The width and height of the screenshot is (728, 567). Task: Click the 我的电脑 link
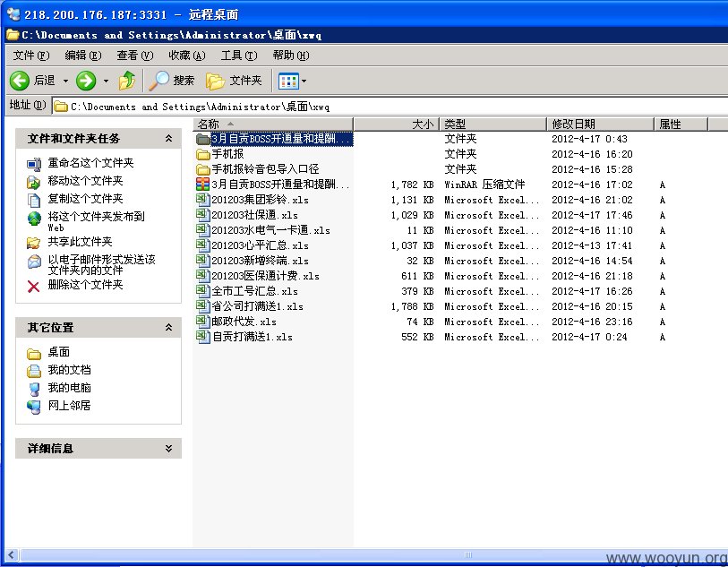69,388
